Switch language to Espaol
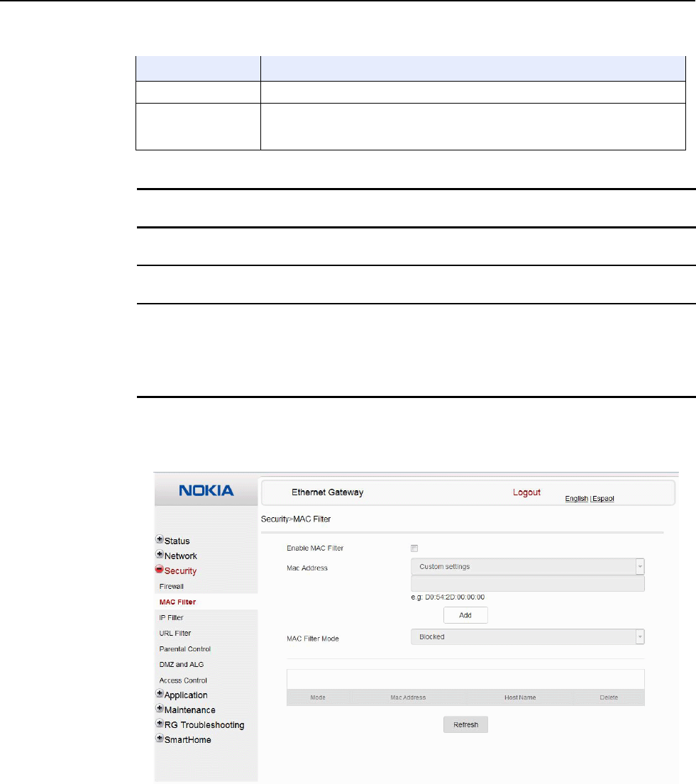Image resolution: width=696 pixels, height=784 pixels. tap(603, 499)
